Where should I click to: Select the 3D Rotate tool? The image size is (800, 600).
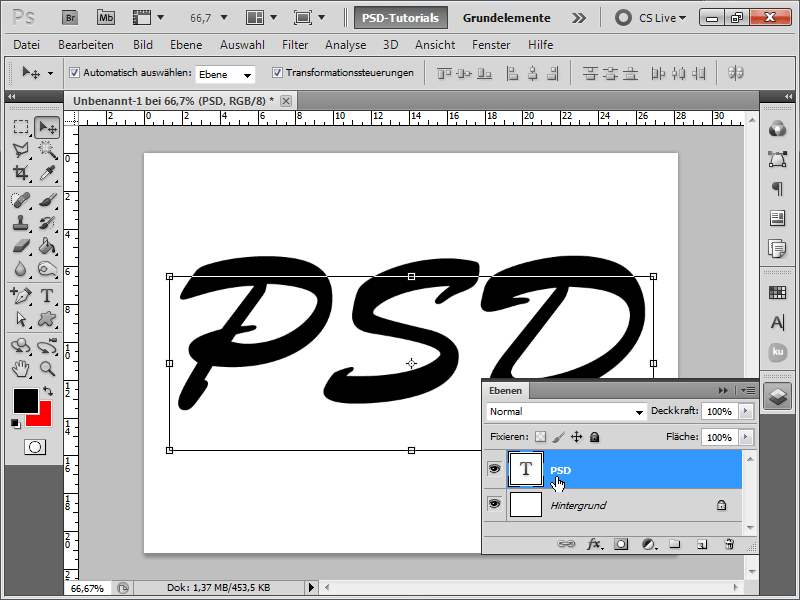[20, 346]
